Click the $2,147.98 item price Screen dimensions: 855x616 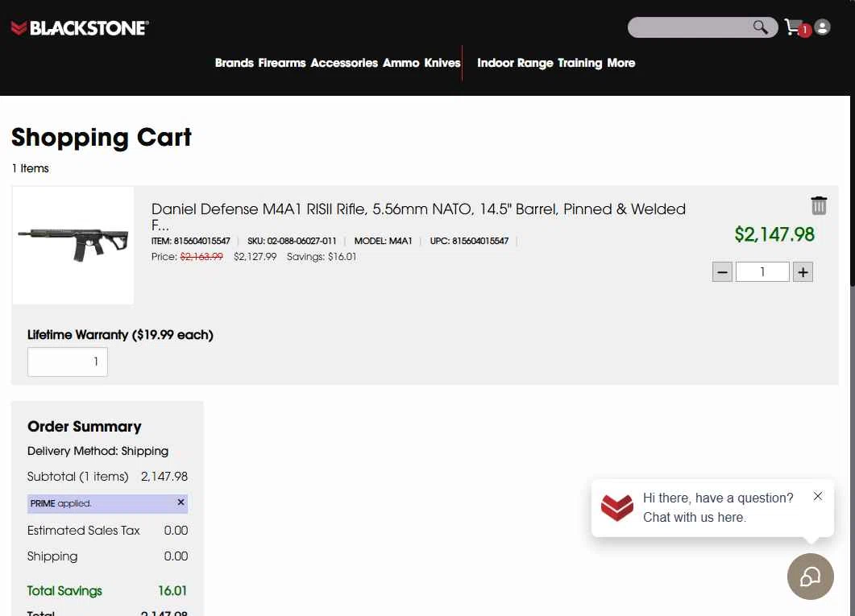(774, 234)
